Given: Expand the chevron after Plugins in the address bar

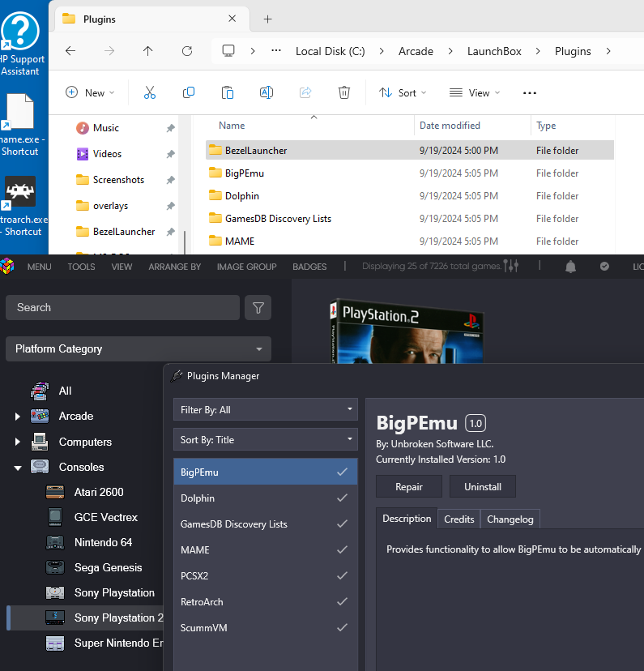Looking at the screenshot, I should coord(608,51).
